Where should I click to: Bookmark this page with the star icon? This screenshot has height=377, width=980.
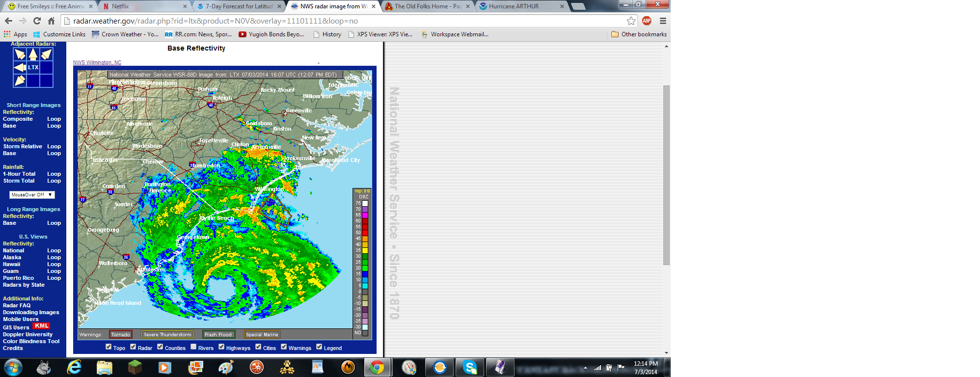coord(631,21)
